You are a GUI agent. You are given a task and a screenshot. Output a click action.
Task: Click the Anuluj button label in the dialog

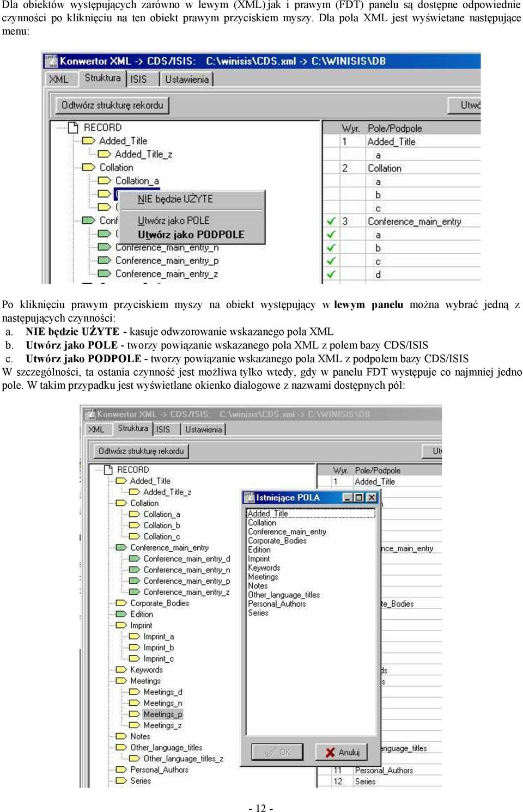click(349, 753)
